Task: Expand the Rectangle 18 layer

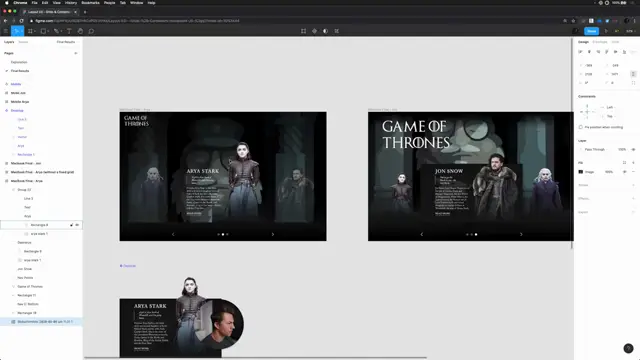Action: [13, 313]
